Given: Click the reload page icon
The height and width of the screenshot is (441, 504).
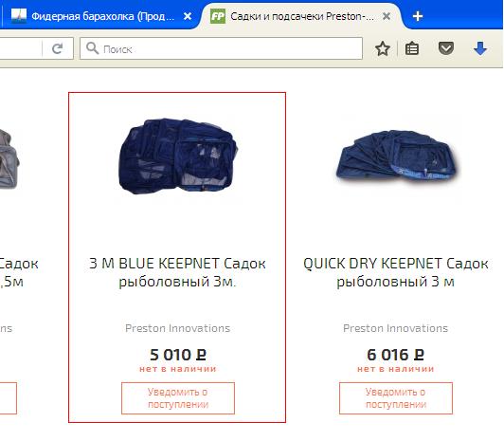Looking at the screenshot, I should pyautogui.click(x=58, y=49).
